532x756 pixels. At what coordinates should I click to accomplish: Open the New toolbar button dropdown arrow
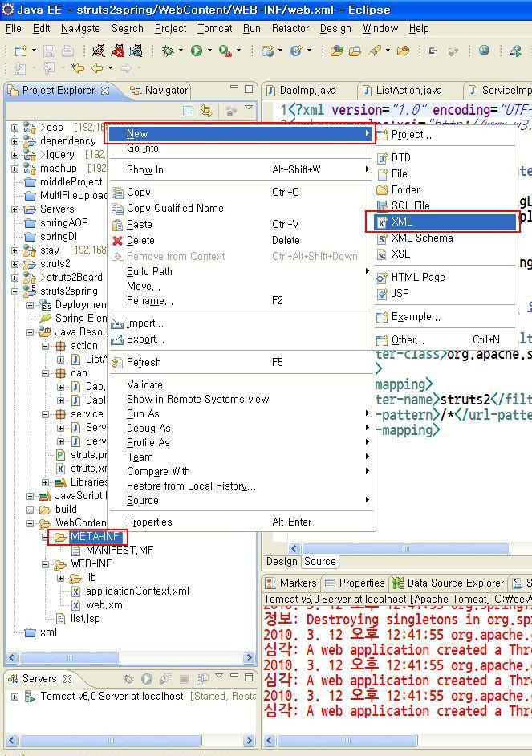coord(34,50)
